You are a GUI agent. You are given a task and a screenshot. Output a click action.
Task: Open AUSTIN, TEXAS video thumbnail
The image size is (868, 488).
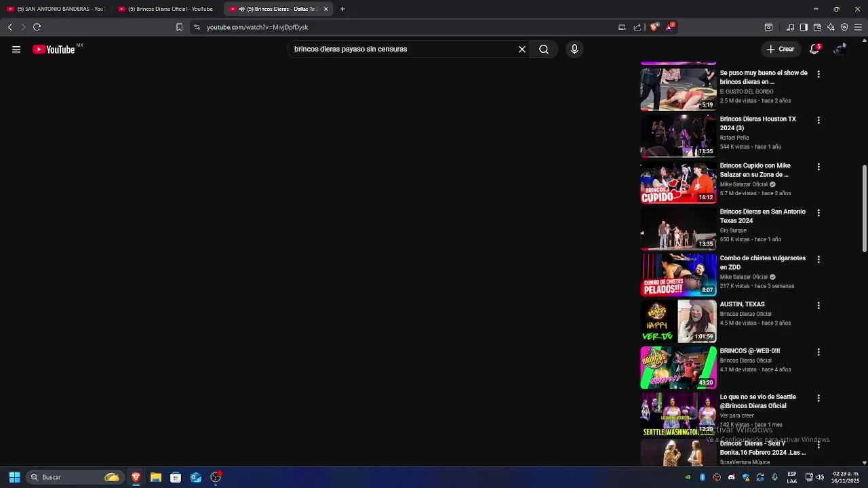coord(678,321)
